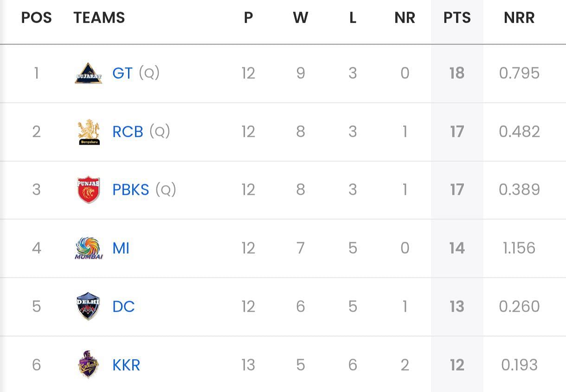This screenshot has width=566, height=392.
Task: Open the RCB team link
Action: 128,132
